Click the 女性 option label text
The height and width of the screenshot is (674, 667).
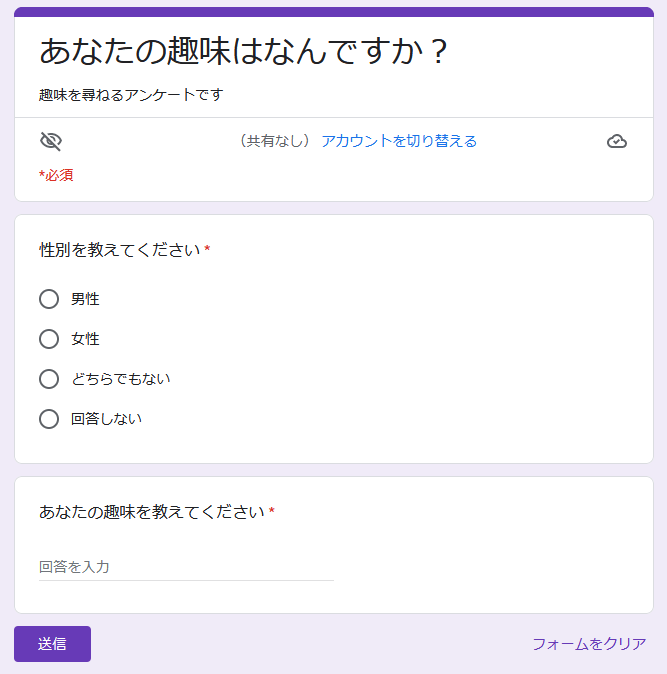(x=85, y=339)
